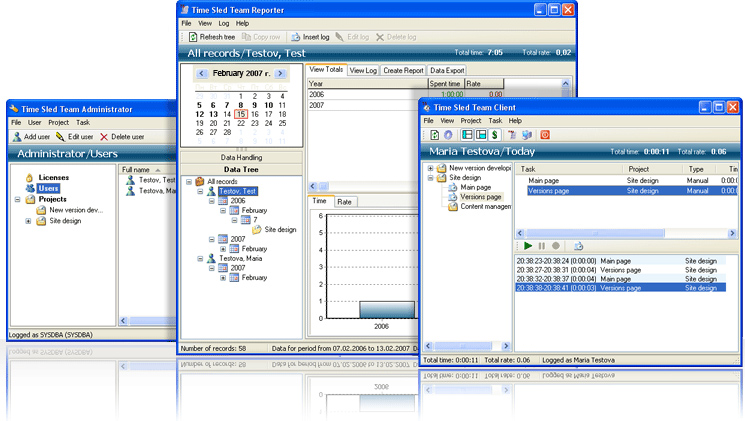Click Edit log in Team Reporter toolbar
The height and width of the screenshot is (421, 745).
[x=352, y=37]
